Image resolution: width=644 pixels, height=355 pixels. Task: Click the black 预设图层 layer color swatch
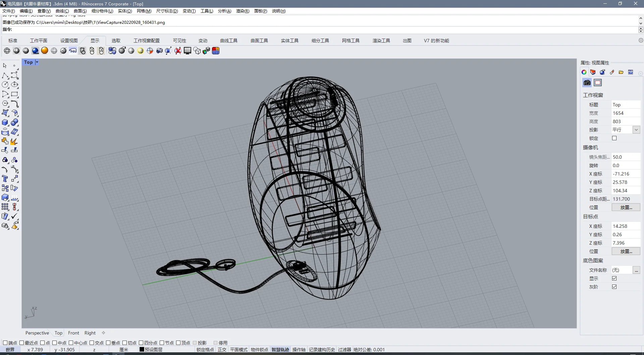(x=142, y=349)
